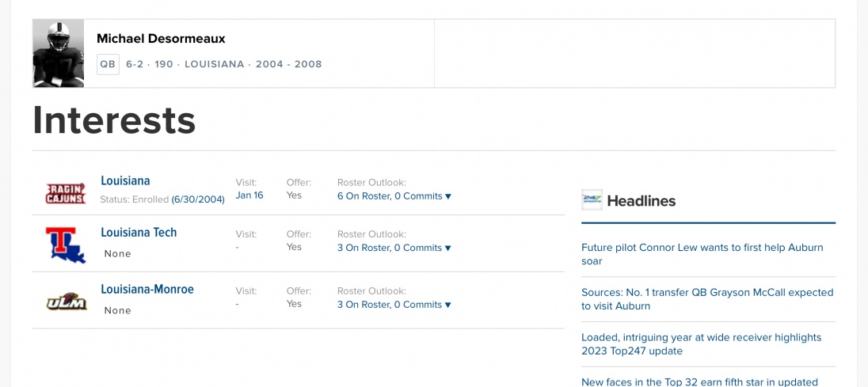Click the enrolled date 6/30/2004 link

[198, 199]
